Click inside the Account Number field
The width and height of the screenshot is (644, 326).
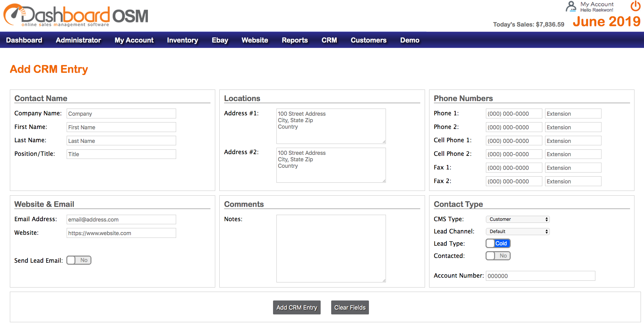click(x=540, y=276)
